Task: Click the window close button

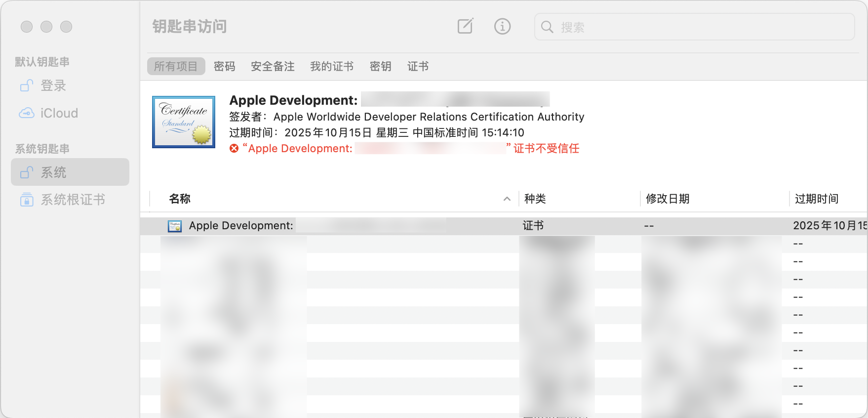Action: [x=27, y=27]
